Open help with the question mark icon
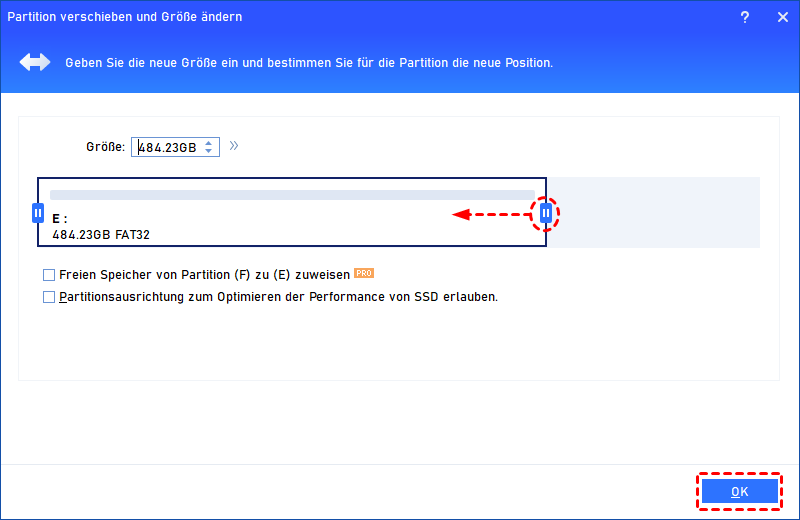Image resolution: width=800 pixels, height=520 pixels. [745, 17]
